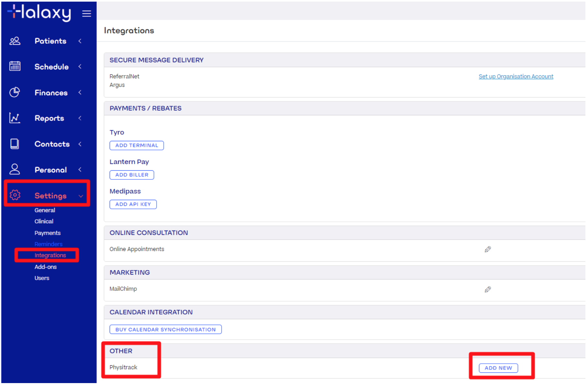The image size is (588, 386).
Task: Go to Reminders settings
Action: 48,244
